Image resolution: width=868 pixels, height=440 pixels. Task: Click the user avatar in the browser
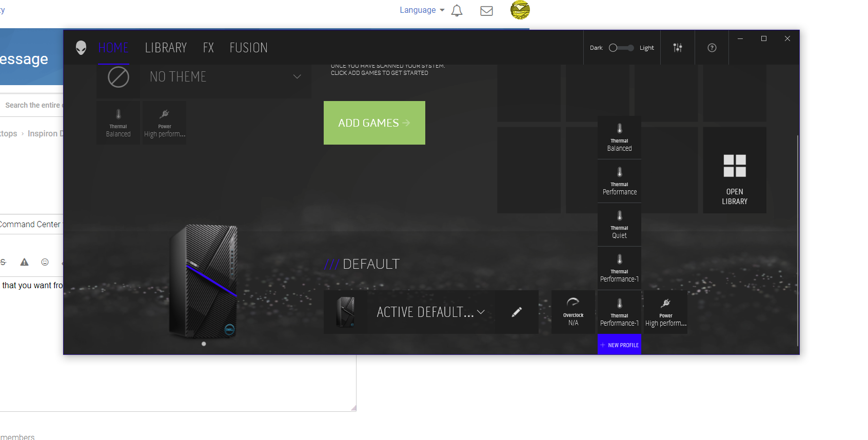click(520, 10)
